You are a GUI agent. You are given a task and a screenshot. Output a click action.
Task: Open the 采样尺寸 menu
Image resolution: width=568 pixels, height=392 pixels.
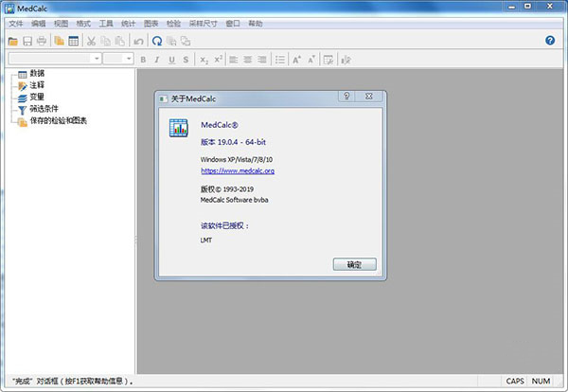(x=203, y=24)
